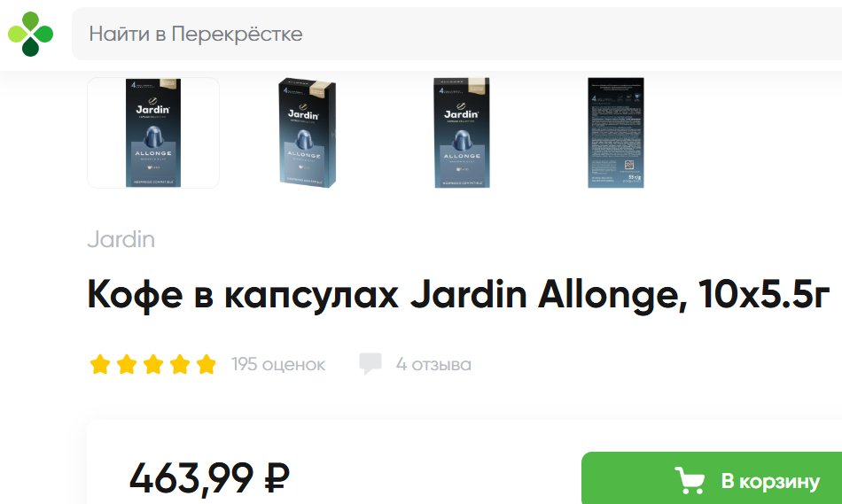Image resolution: width=842 pixels, height=504 pixels.
Task: View the third Jardin Allonge box thumbnail
Action: (x=462, y=133)
